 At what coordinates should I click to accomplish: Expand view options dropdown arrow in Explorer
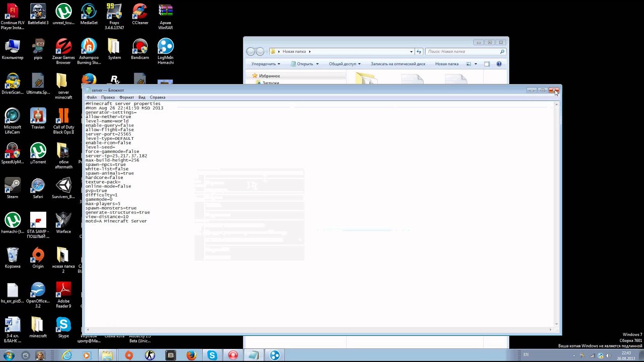(475, 64)
